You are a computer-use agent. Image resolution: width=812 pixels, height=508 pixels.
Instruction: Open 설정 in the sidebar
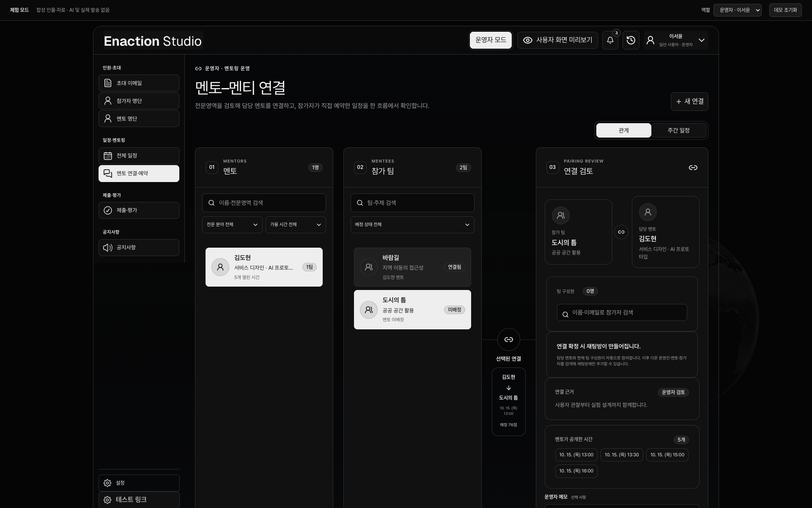(x=139, y=483)
